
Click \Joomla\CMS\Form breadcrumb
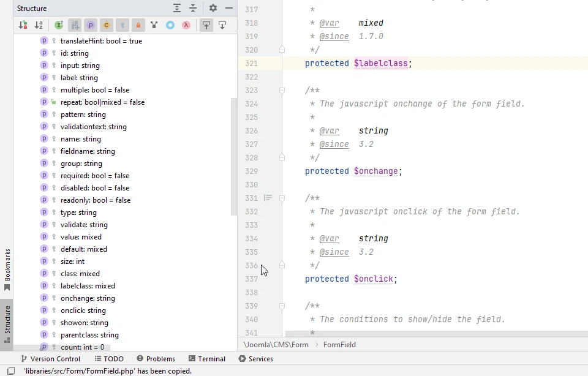(x=276, y=345)
